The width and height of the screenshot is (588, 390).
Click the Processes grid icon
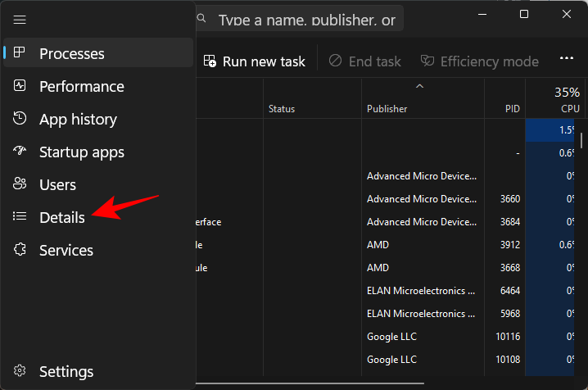20,53
